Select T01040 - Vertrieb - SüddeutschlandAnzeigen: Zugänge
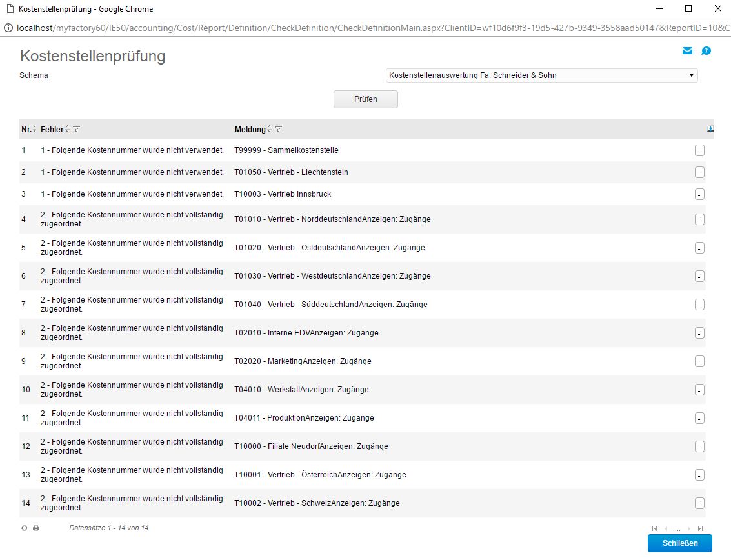The height and width of the screenshot is (560, 731). tap(331, 305)
